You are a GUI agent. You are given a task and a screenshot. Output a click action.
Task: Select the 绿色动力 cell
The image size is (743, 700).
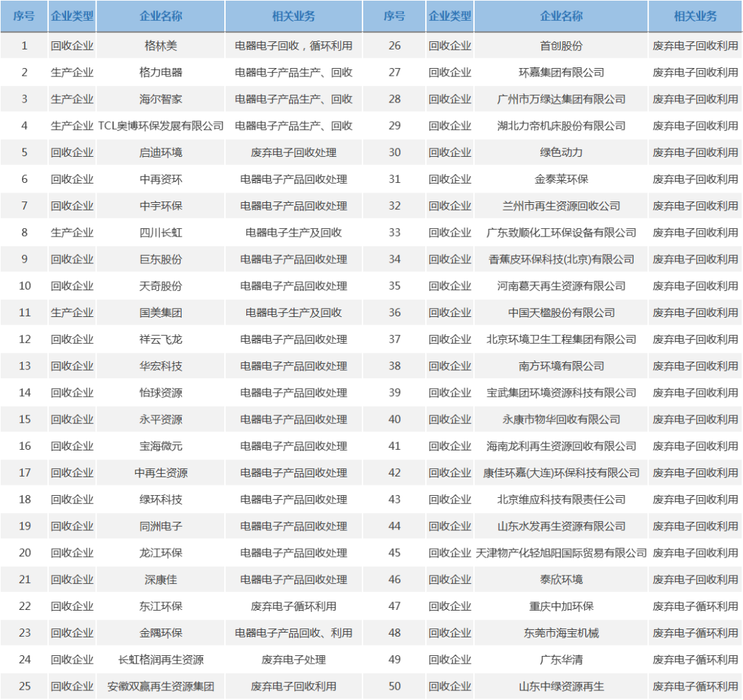pyautogui.click(x=561, y=153)
